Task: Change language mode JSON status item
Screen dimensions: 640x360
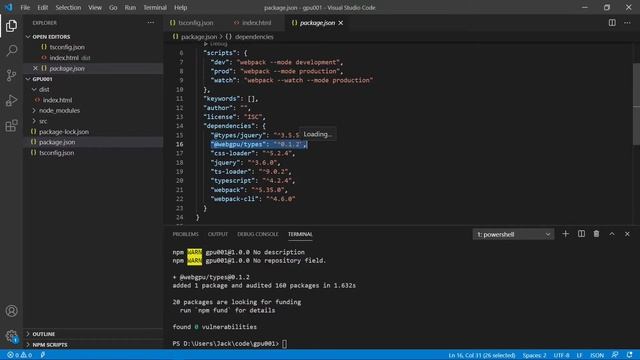Action: click(x=597, y=355)
